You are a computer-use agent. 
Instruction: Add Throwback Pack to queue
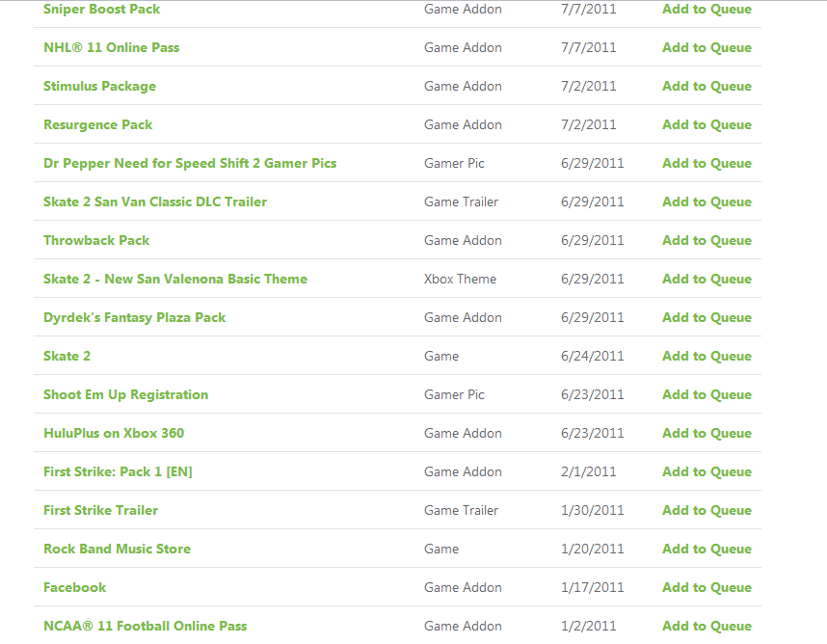click(707, 240)
